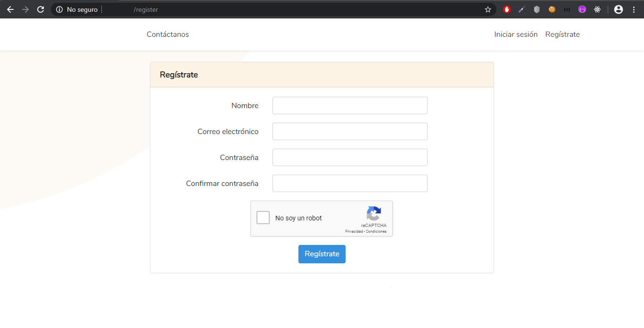Bookmark this page with the star icon
The image size is (644, 328).
[488, 9]
